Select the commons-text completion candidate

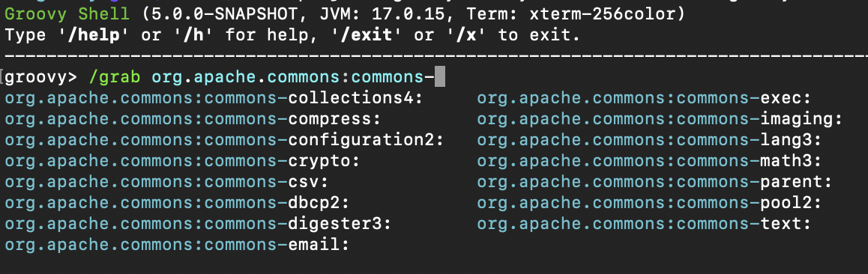(x=644, y=224)
